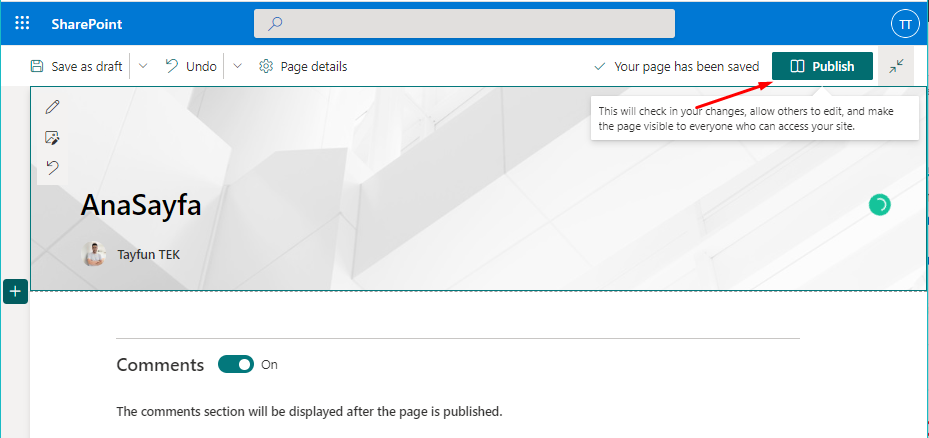Click the search magnifier icon
The image size is (929, 438).
tap(275, 23)
